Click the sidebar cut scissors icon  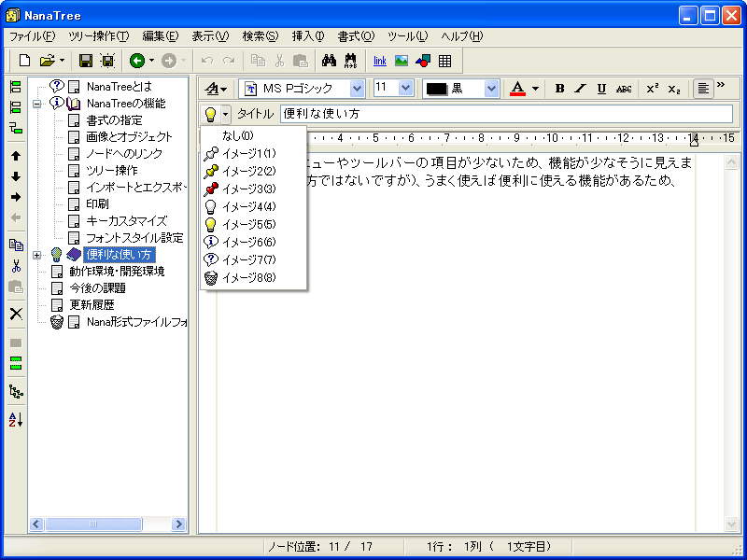click(16, 266)
